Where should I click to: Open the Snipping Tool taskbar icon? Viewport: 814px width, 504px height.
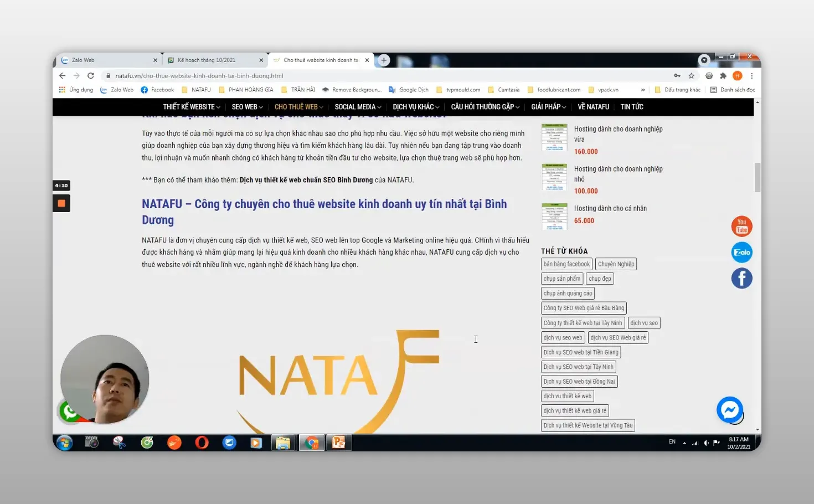click(x=119, y=443)
